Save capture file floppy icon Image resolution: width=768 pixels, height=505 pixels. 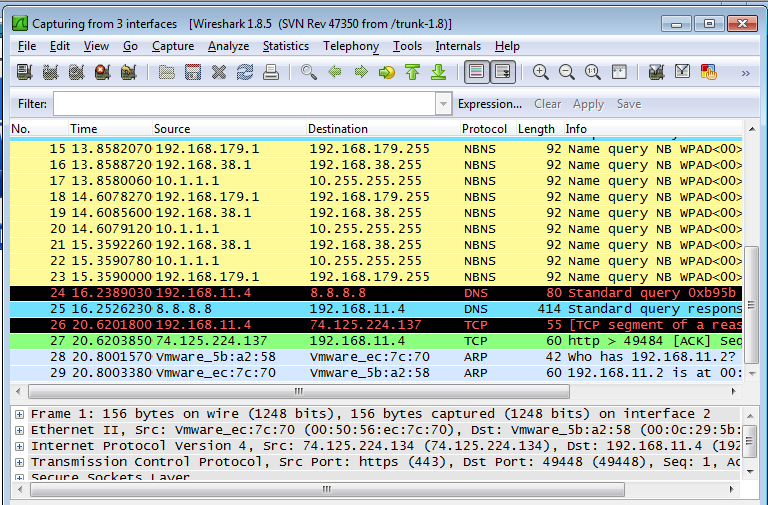click(x=193, y=72)
